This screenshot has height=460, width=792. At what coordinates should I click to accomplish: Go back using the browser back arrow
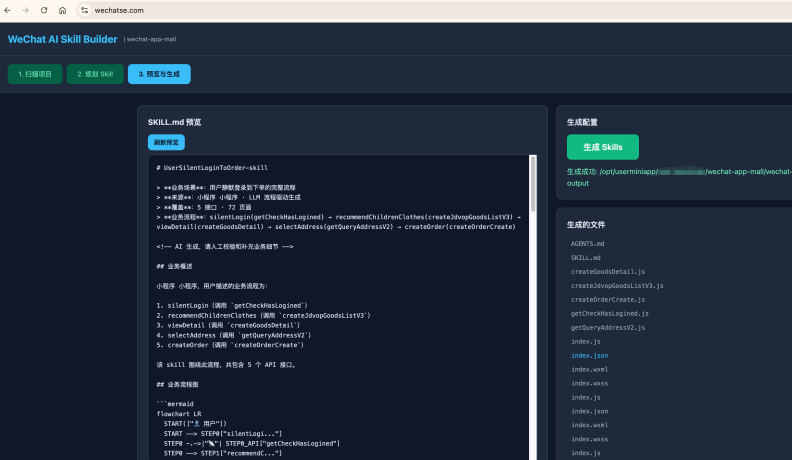click(8, 10)
